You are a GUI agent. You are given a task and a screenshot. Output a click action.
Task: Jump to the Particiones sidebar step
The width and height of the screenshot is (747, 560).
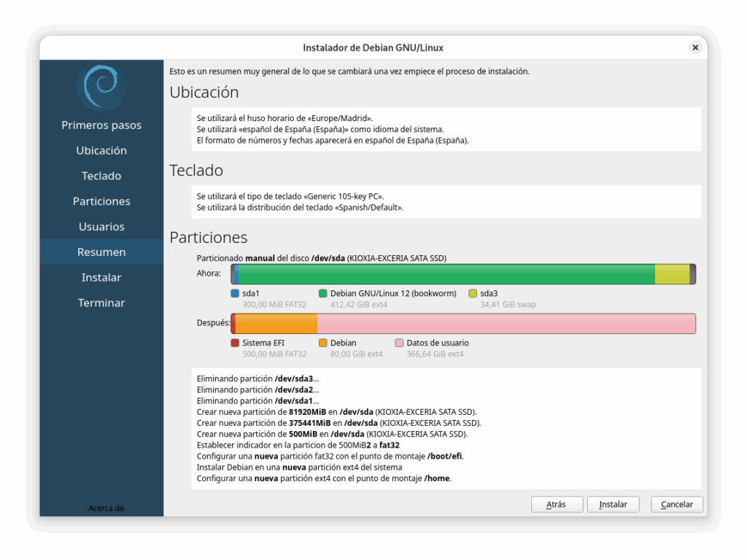[x=101, y=201]
